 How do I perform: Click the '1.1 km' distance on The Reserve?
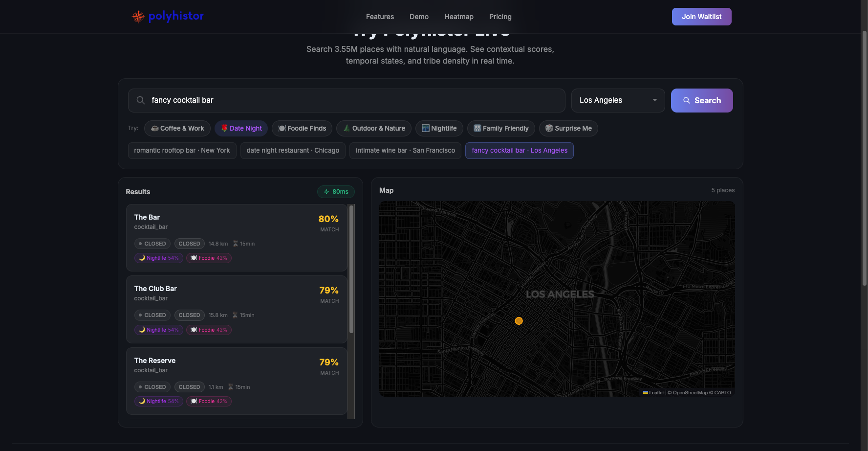(x=216, y=387)
